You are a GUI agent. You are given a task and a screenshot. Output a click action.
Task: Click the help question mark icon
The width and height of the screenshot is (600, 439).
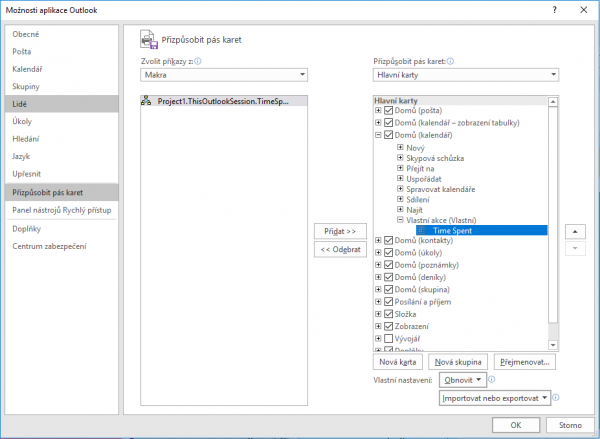pos(554,10)
